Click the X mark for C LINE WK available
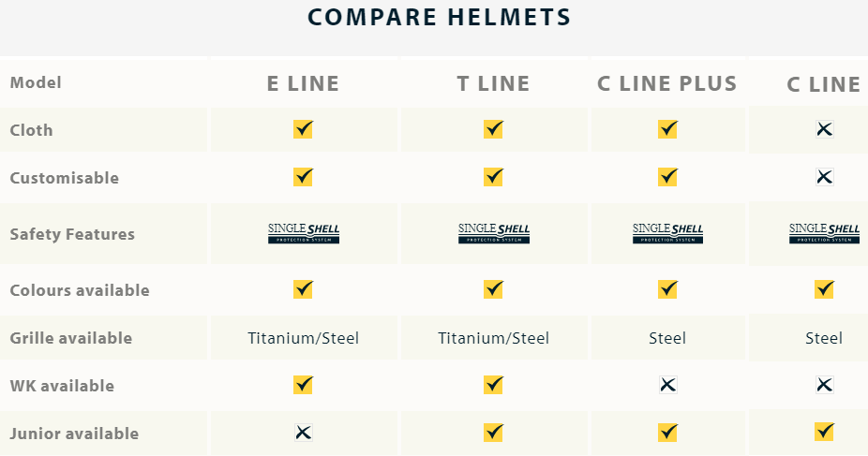The width and height of the screenshot is (868, 456). [x=824, y=384]
